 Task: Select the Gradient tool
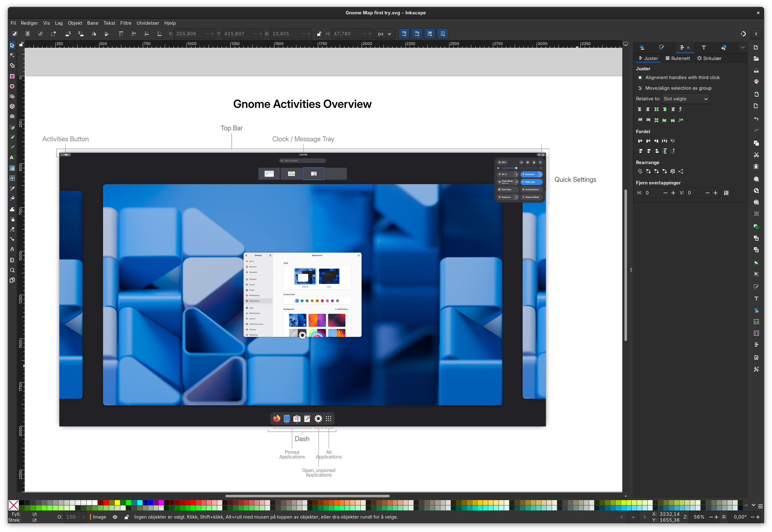click(x=12, y=168)
